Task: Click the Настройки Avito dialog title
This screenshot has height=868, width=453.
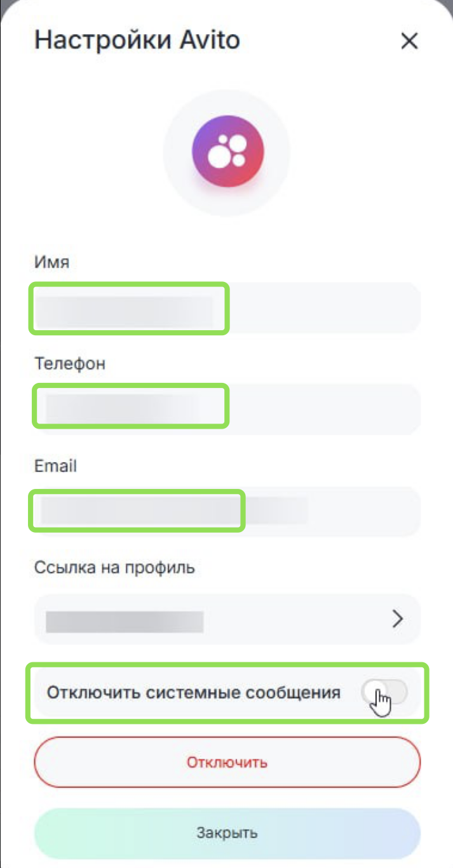Action: pyautogui.click(x=137, y=41)
